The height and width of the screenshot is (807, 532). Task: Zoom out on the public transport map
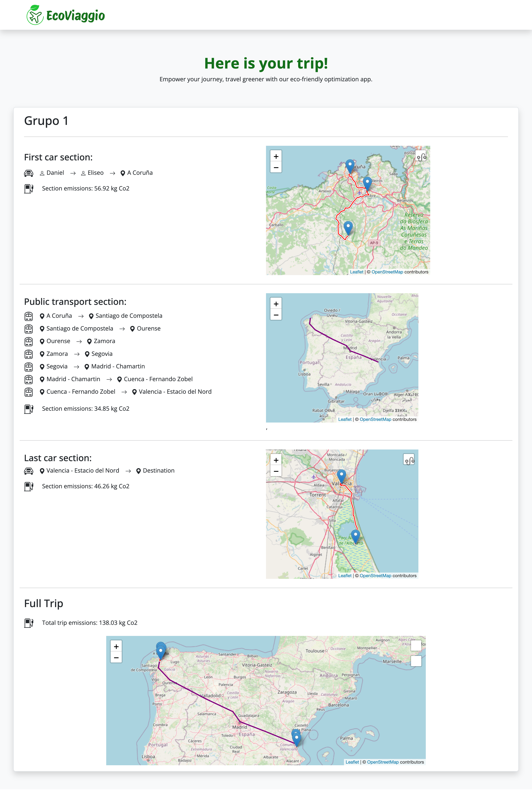click(276, 315)
